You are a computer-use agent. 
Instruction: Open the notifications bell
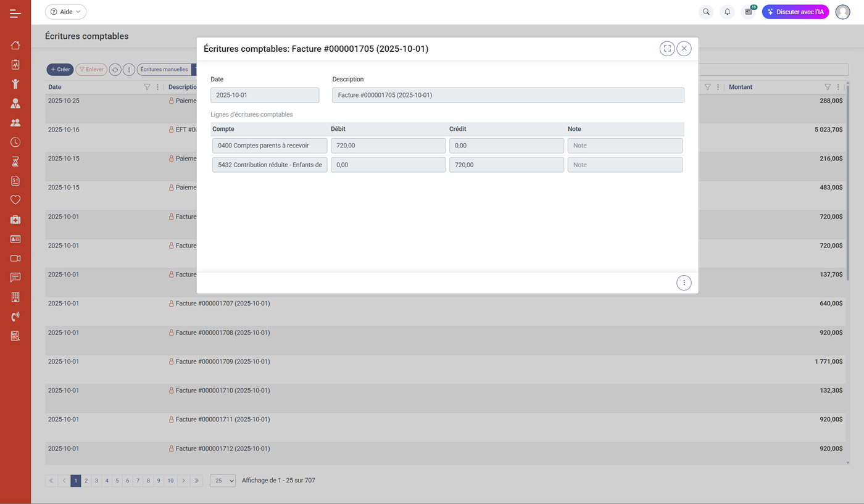pyautogui.click(x=727, y=12)
